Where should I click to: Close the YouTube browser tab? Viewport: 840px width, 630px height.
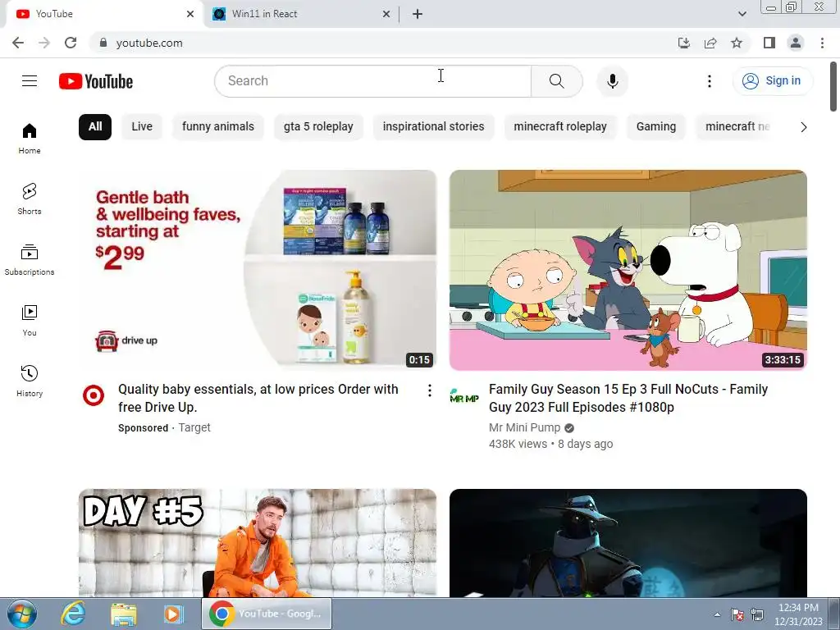pos(190,14)
